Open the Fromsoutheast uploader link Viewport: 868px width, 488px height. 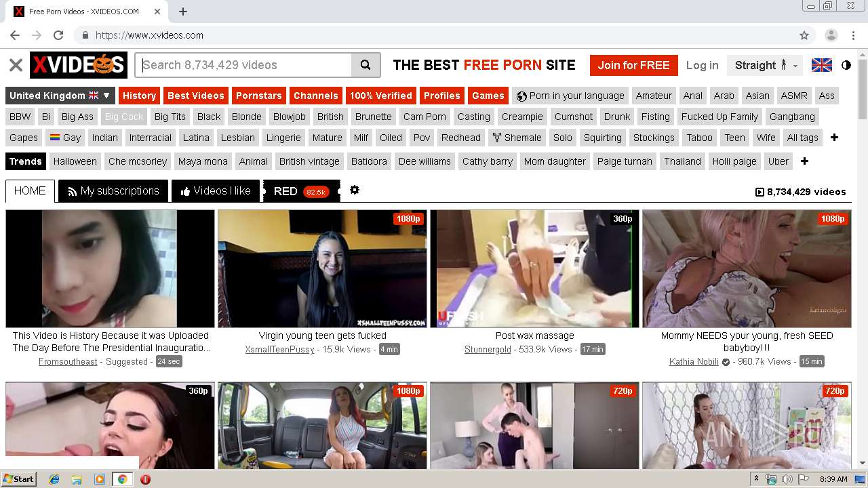point(68,362)
